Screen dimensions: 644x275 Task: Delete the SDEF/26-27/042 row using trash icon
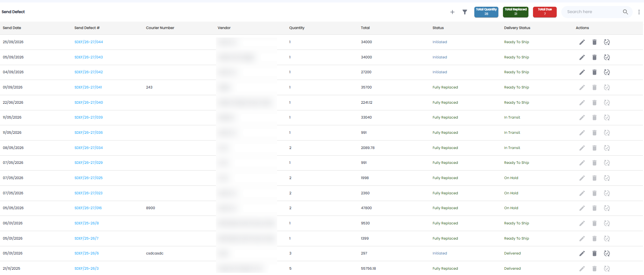(595, 72)
